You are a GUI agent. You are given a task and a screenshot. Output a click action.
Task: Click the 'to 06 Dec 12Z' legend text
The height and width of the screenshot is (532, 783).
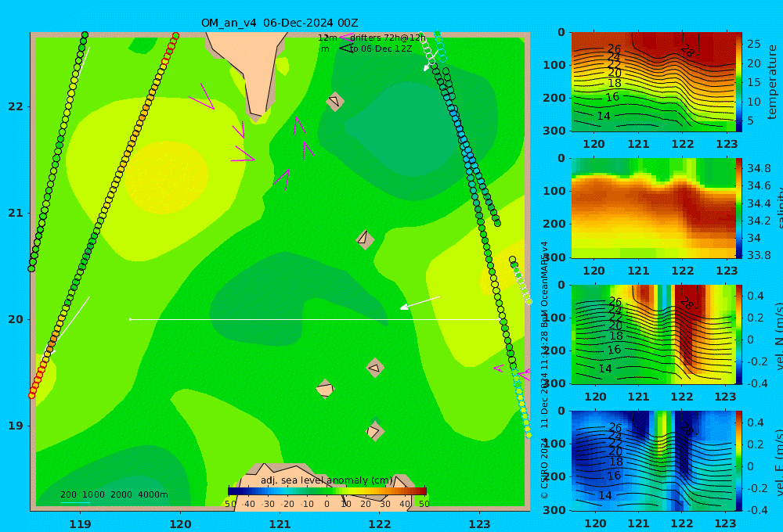click(381, 49)
